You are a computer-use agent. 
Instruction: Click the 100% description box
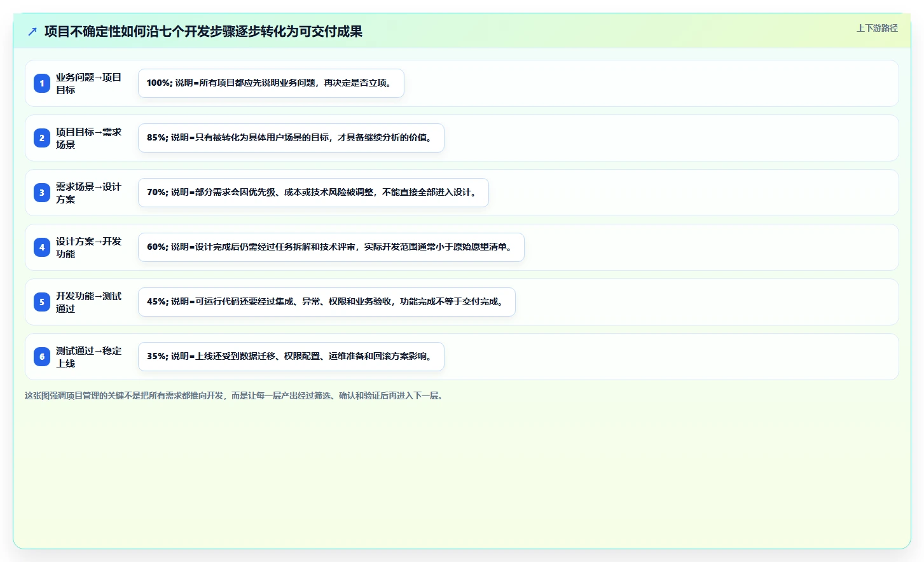(x=271, y=83)
